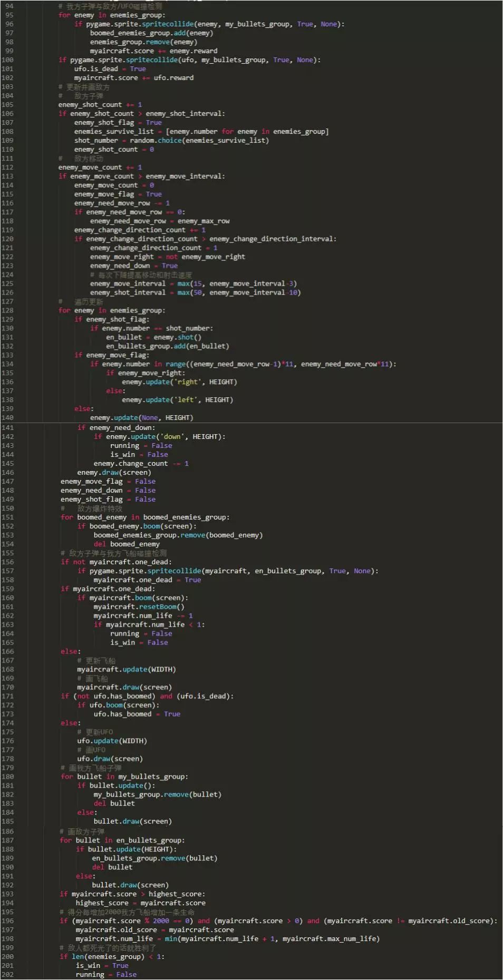Click the 'en_bullet = enemy.shot()' line
Screen dimensions: 503x980
(x=153, y=338)
